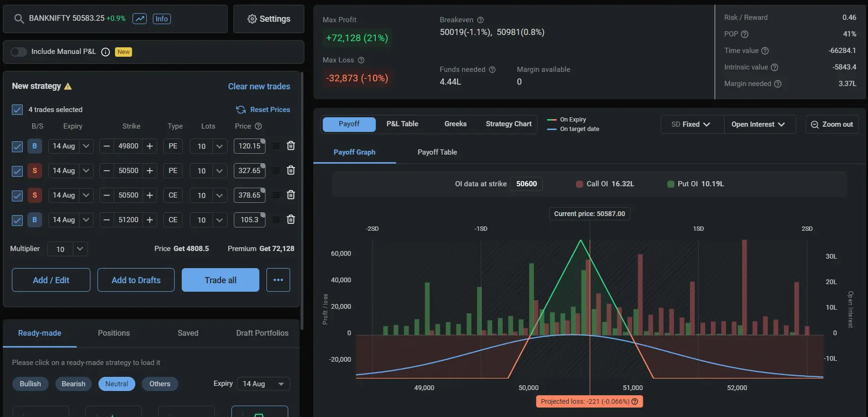Viewport: 868px width, 417px height.
Task: Click Clear new trades link
Action: point(259,87)
